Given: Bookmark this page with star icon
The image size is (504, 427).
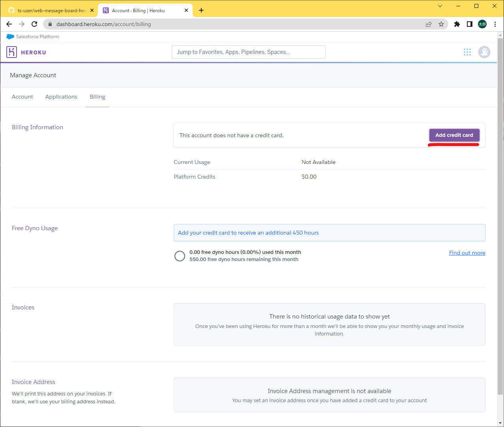Looking at the screenshot, I should (x=441, y=24).
